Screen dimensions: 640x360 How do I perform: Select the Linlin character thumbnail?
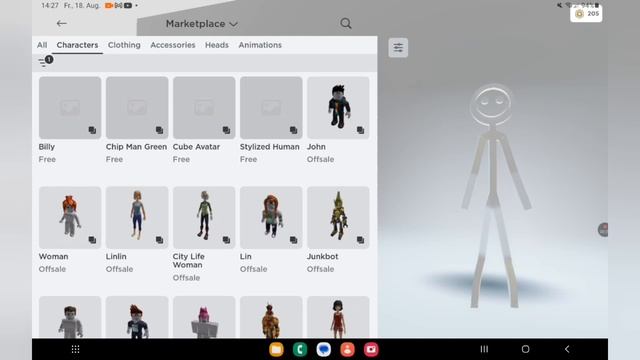137,218
